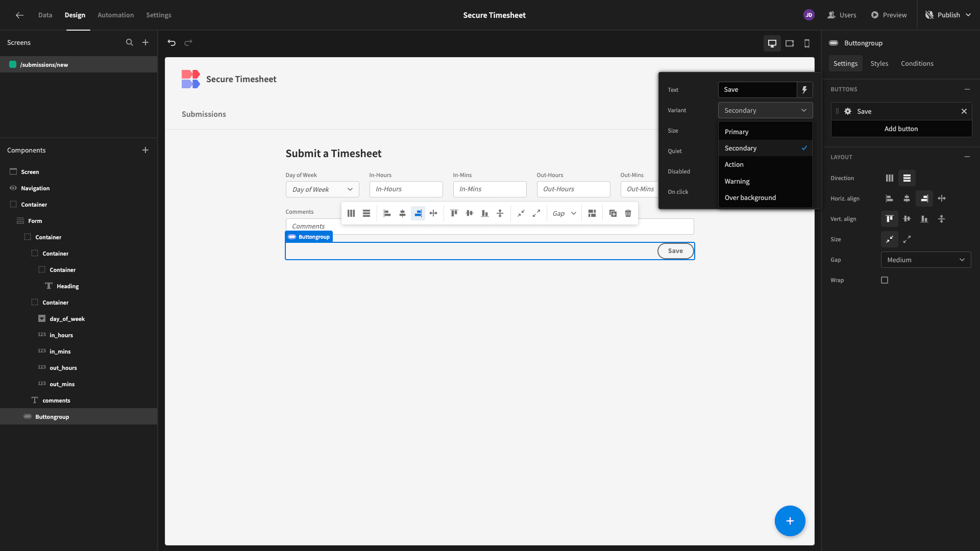This screenshot has width=980, height=551.
Task: Switch to desktop preview mode
Action: pos(772,43)
